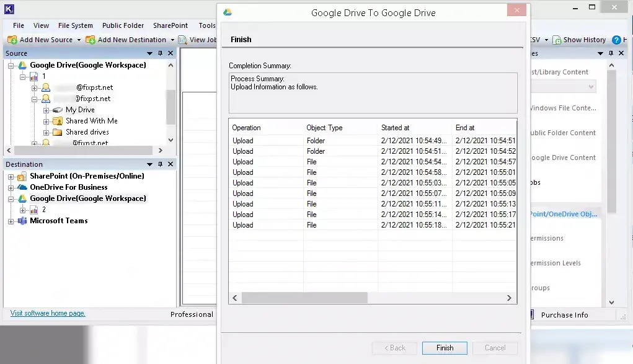633x364 pixels.
Task: Open the Visit software home page link
Action: point(48,313)
